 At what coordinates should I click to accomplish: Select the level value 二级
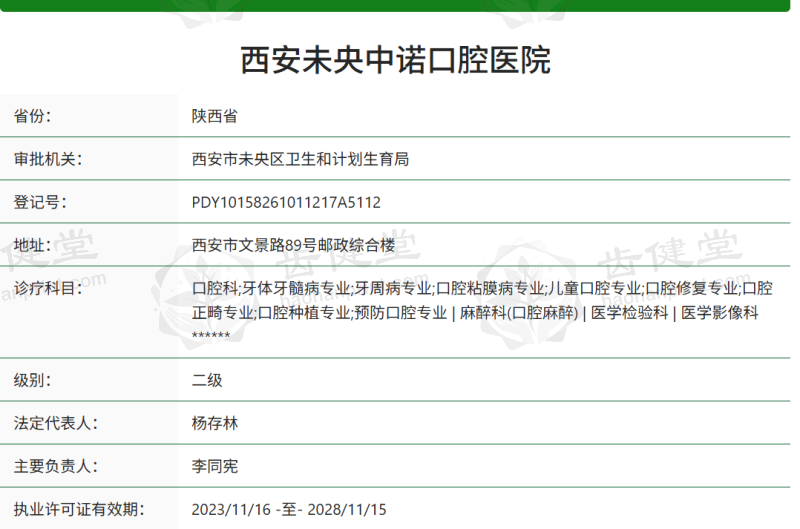(207, 380)
